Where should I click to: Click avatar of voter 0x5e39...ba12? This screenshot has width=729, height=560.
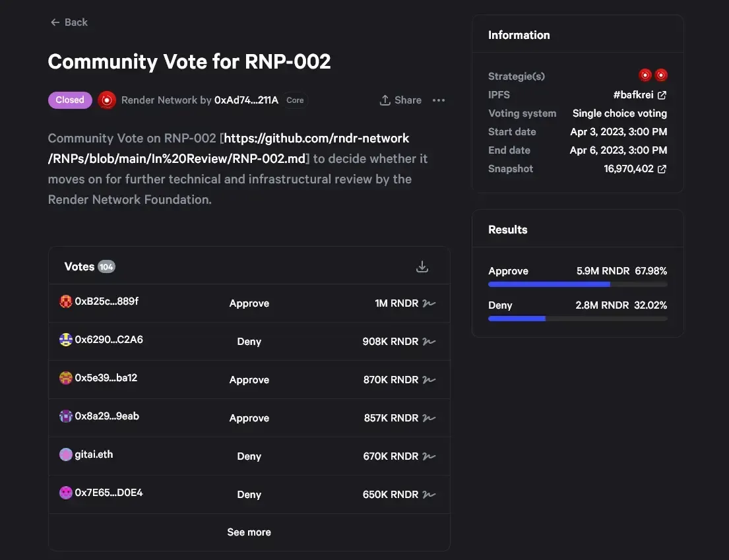[65, 378]
